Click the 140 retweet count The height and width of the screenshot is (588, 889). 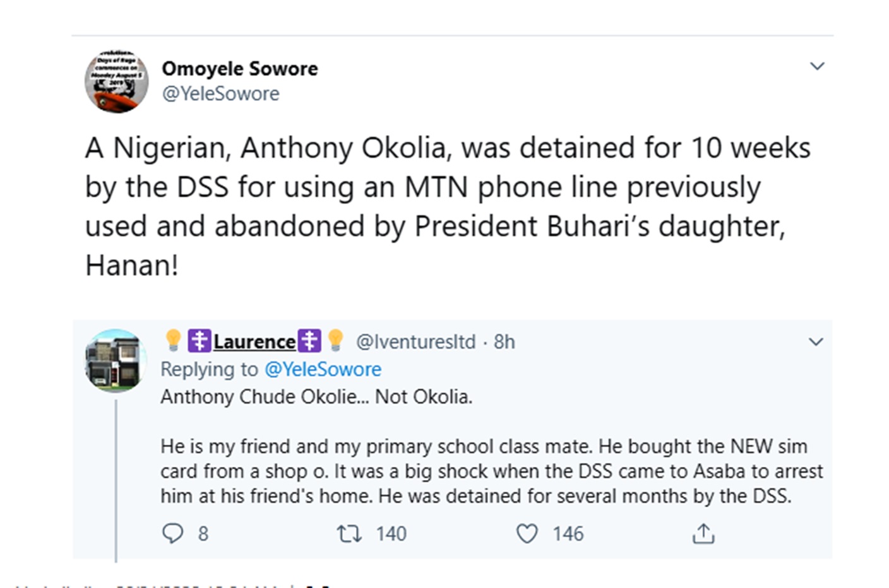pos(391,534)
